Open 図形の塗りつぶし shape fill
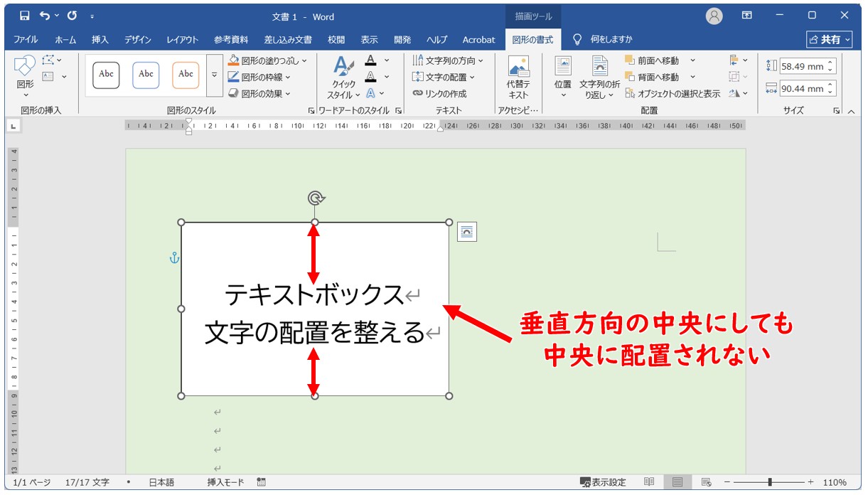 pos(269,60)
